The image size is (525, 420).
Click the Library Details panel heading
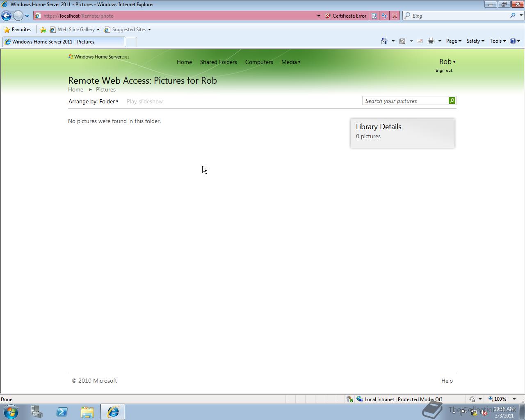coord(379,127)
